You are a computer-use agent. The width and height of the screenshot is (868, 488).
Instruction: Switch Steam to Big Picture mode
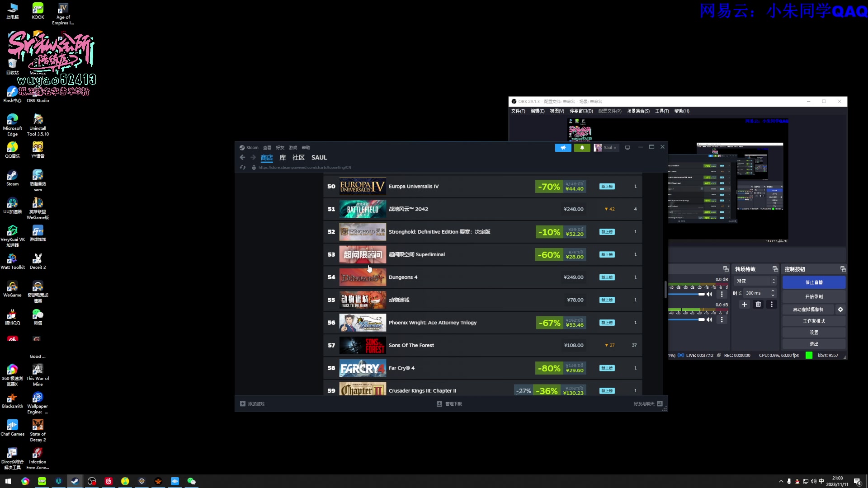pos(627,148)
